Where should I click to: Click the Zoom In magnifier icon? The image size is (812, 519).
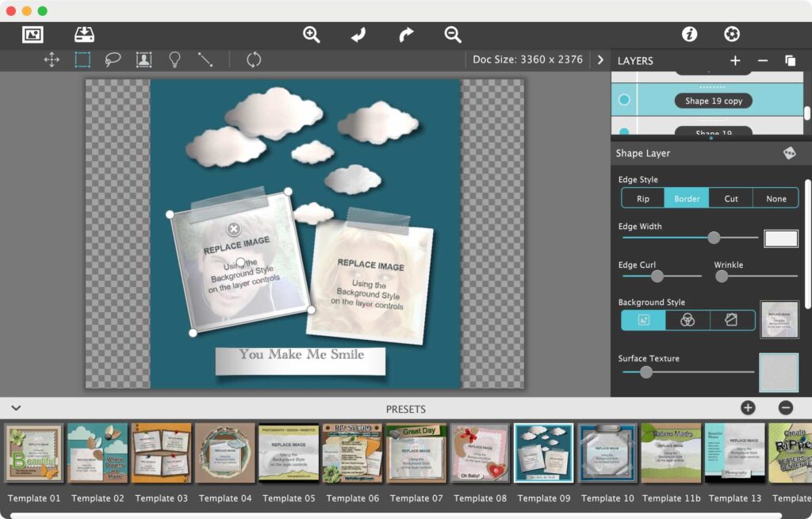311,34
